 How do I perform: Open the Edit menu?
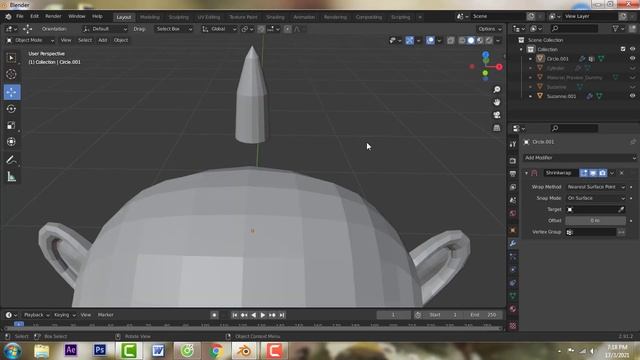(x=34, y=17)
